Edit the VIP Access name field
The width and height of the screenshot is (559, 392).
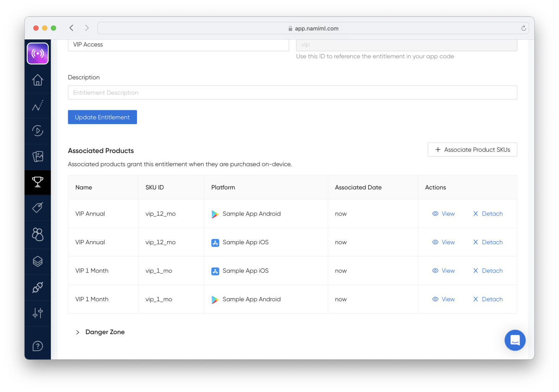178,45
